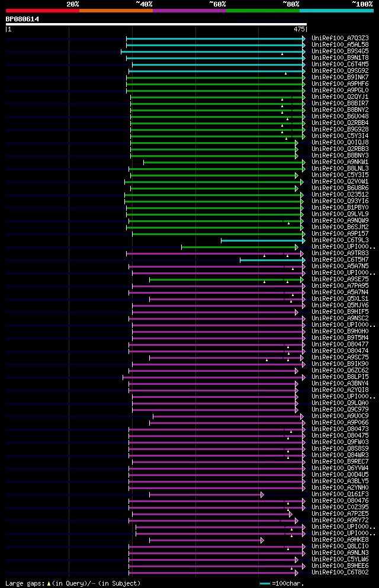Select hit UniRef100_B1PBY0
Image resolution: width=379 pixels, height=588 pixels.
click(340, 207)
